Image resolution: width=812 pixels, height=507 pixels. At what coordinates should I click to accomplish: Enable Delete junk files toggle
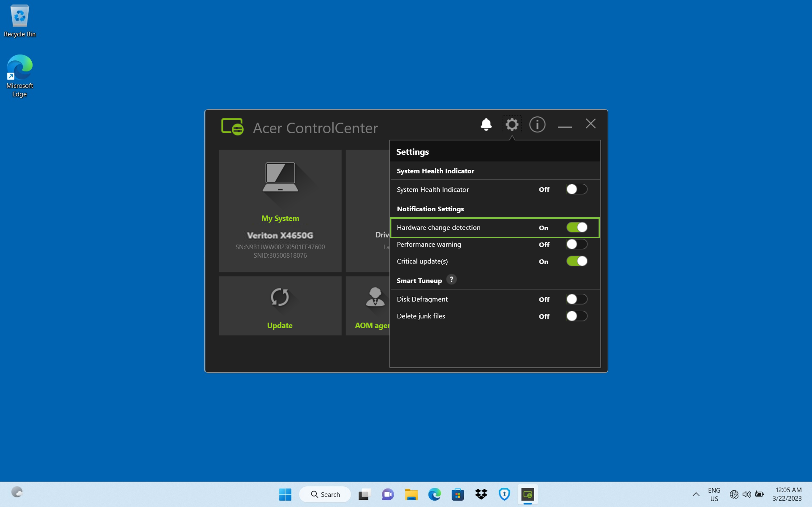pos(576,316)
